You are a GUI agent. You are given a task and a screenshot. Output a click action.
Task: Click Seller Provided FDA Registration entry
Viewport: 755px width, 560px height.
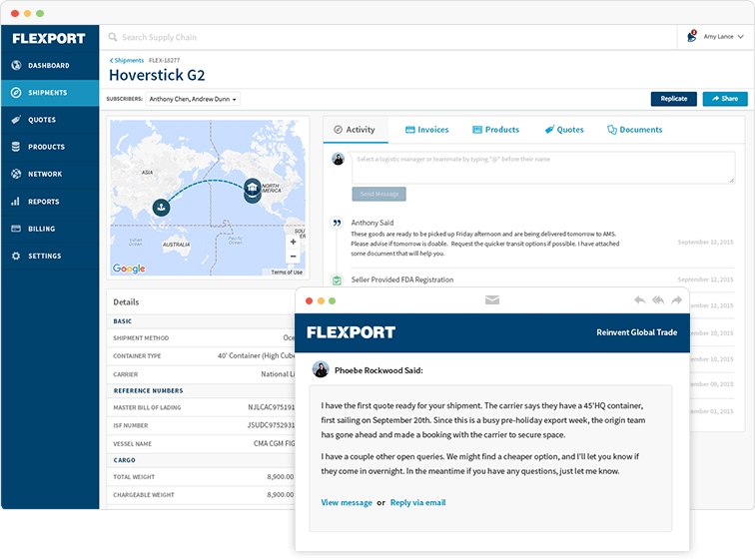tap(402, 280)
